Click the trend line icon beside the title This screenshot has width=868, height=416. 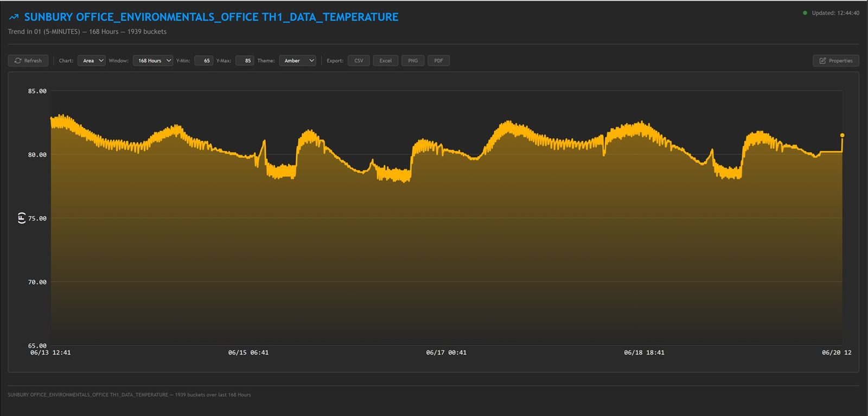pyautogui.click(x=14, y=17)
